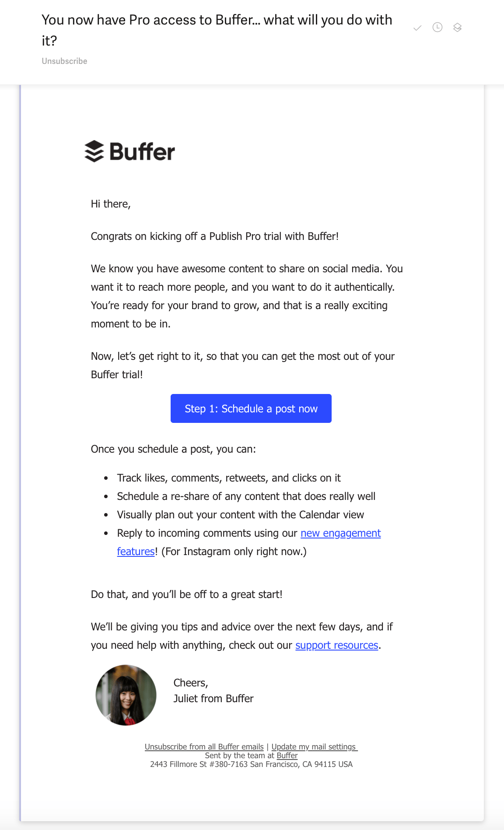Select the bullet about tracking likes and retweets
This screenshot has height=830, width=504.
[x=228, y=478]
